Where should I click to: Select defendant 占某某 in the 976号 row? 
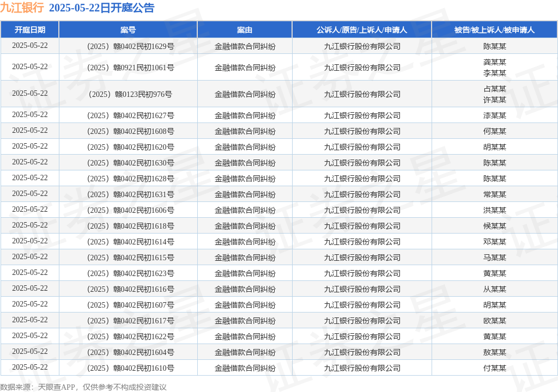pyautogui.click(x=495, y=89)
